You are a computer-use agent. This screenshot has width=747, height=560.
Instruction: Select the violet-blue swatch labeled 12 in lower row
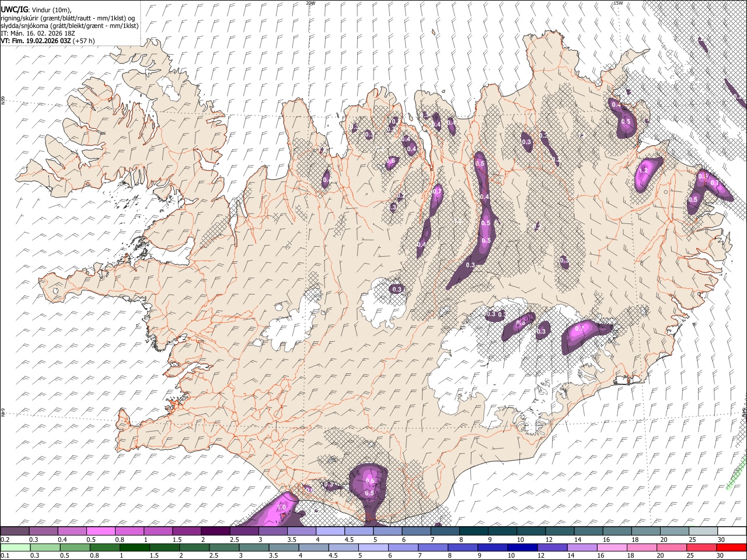(x=552, y=547)
